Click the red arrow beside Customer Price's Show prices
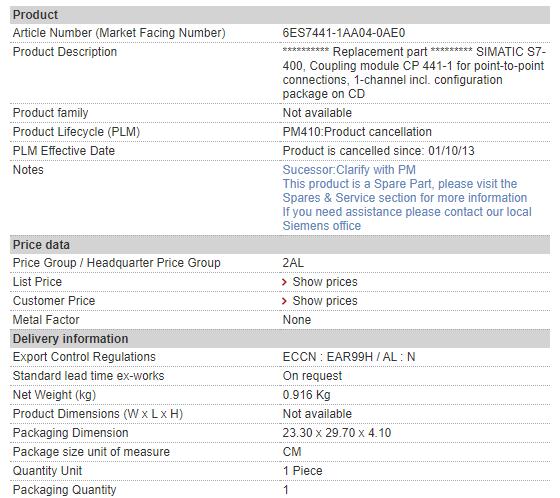Viewport: 560px width, 498px height. pos(284,301)
